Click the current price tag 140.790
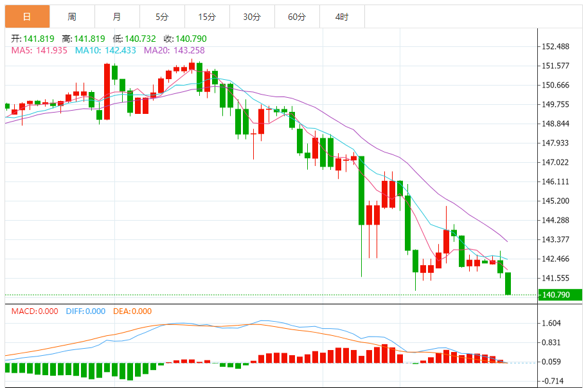 [560, 295]
